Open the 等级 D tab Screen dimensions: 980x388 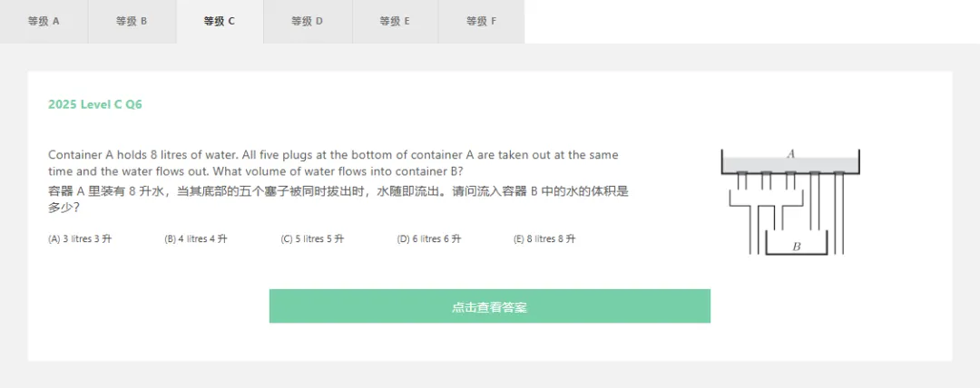tap(308, 21)
